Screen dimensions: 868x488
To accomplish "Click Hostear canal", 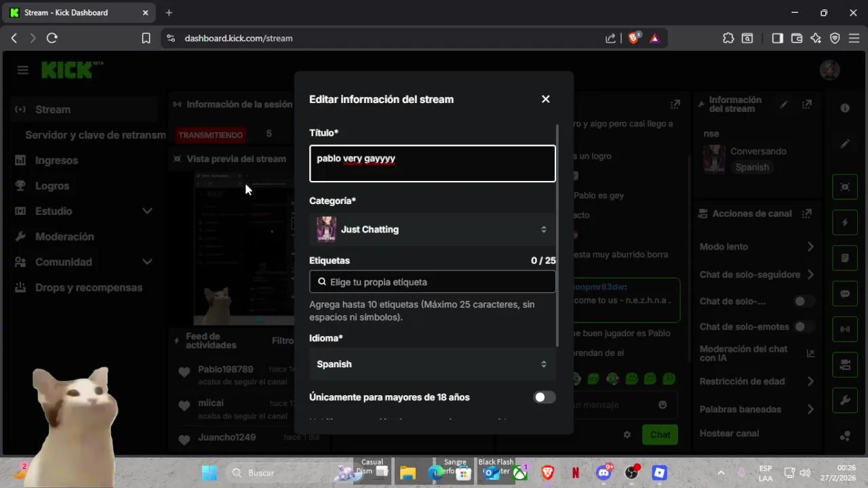I will [x=729, y=434].
